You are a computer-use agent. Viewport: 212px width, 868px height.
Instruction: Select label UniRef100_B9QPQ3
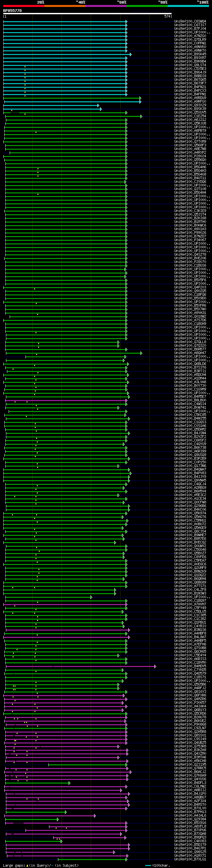click(x=190, y=837)
